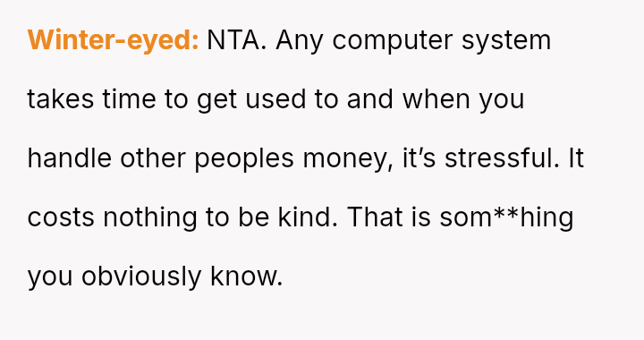Select the word nothing

(150, 218)
